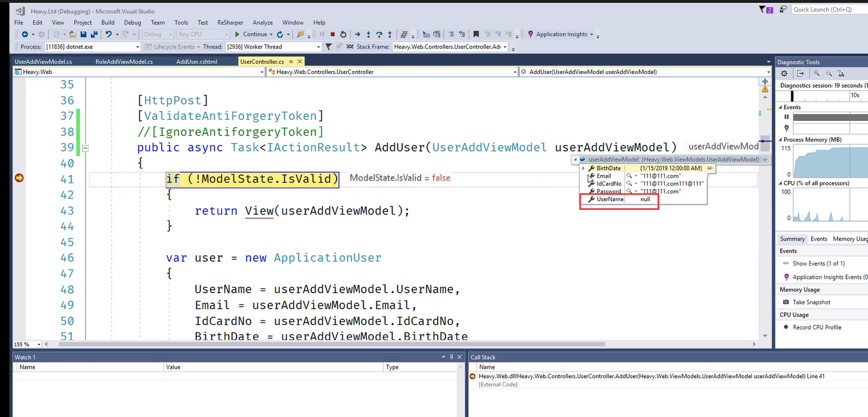Pin the userAddViewModel data tip

point(765,159)
